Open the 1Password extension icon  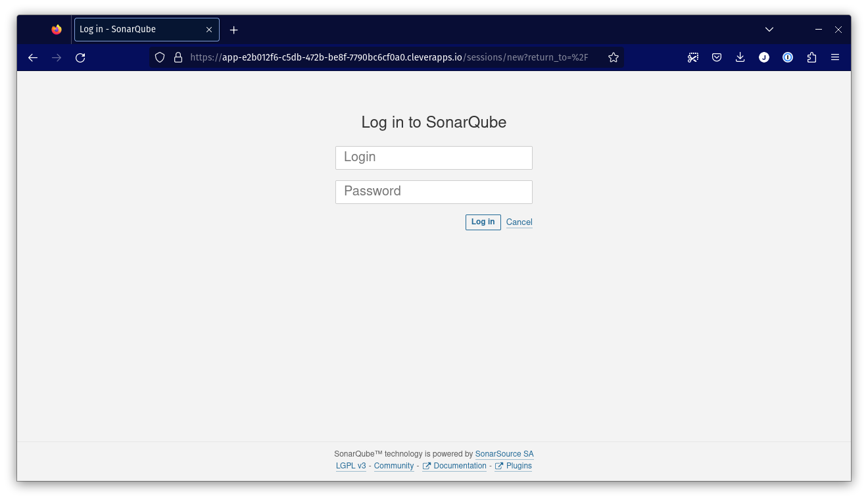pos(788,58)
